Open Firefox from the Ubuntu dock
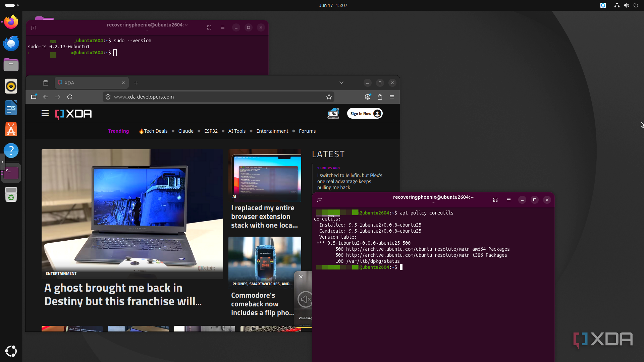This screenshot has width=644, height=362. click(x=11, y=22)
